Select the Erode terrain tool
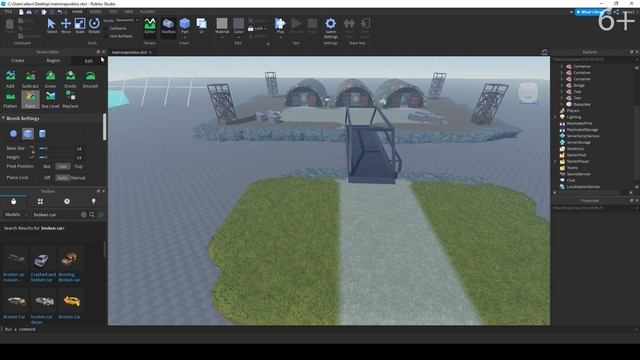640x360 pixels. click(x=70, y=79)
